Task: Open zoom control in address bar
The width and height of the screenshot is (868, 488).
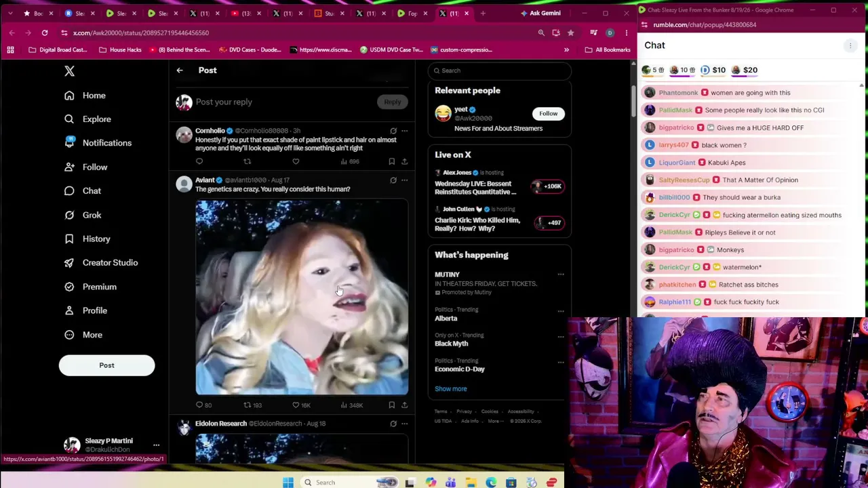Action: pyautogui.click(x=541, y=33)
